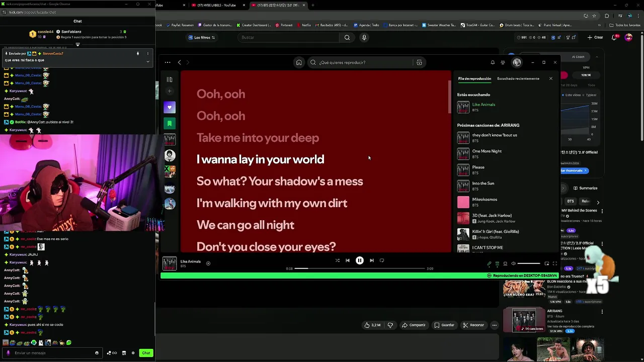
Task: Open chat settings gear icon
Action: 133,353
